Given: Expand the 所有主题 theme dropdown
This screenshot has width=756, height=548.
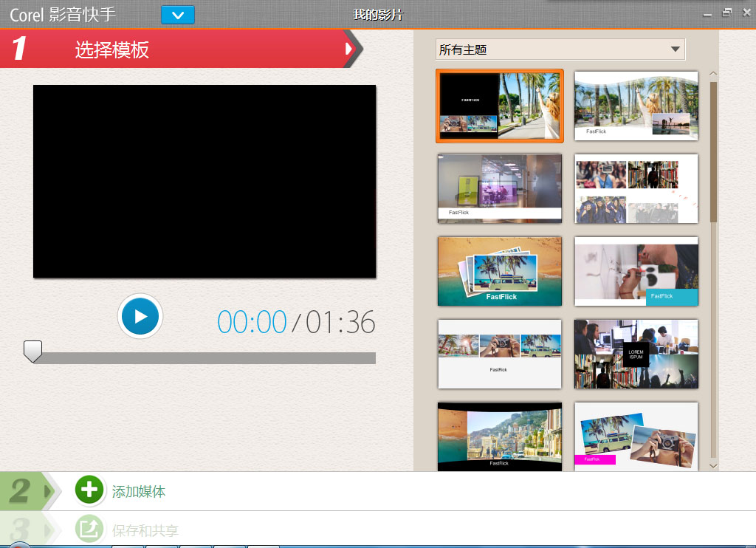Looking at the screenshot, I should point(560,49).
